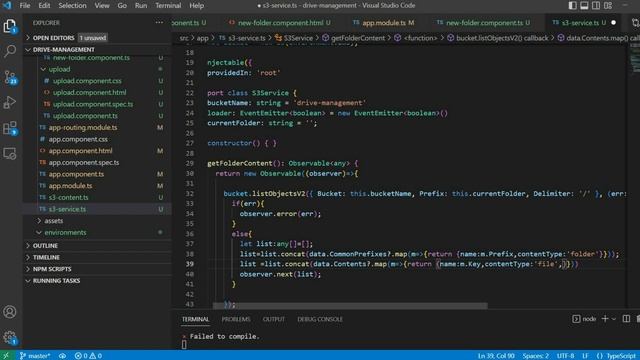Open the Help menu
Image resolution: width=640 pixels, height=360 pixels.
pyautogui.click(x=196, y=5)
